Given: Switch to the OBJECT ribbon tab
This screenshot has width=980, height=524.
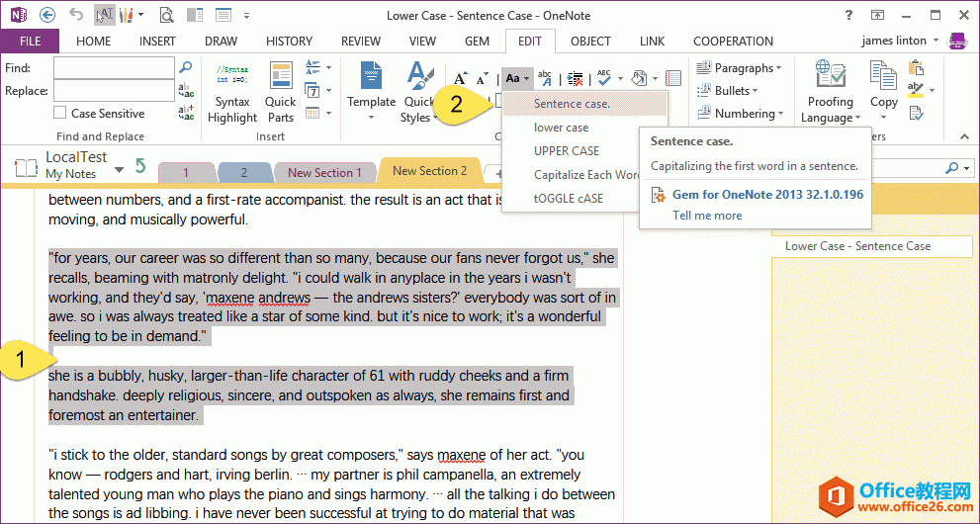Looking at the screenshot, I should pyautogui.click(x=590, y=42).
